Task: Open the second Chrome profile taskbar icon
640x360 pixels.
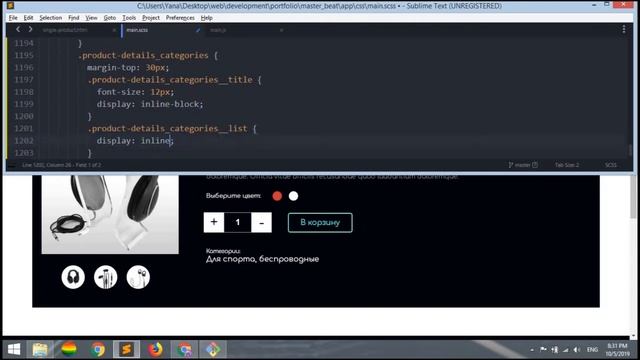Action: point(184,349)
